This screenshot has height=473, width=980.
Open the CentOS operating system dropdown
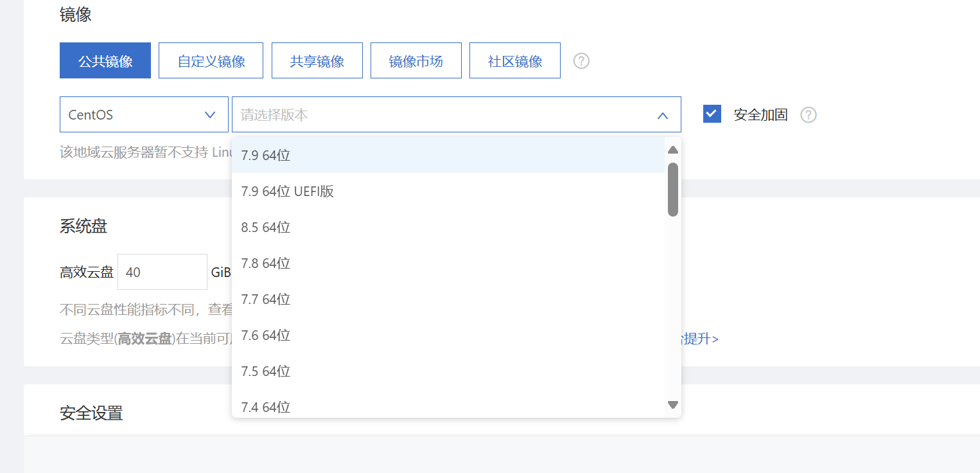tap(144, 114)
